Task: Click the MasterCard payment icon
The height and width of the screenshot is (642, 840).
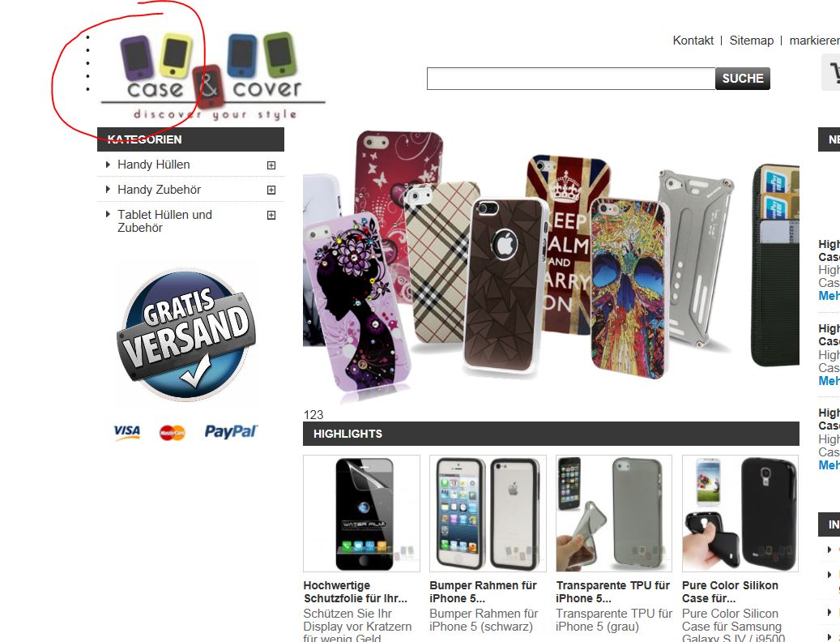Action: pos(173,433)
